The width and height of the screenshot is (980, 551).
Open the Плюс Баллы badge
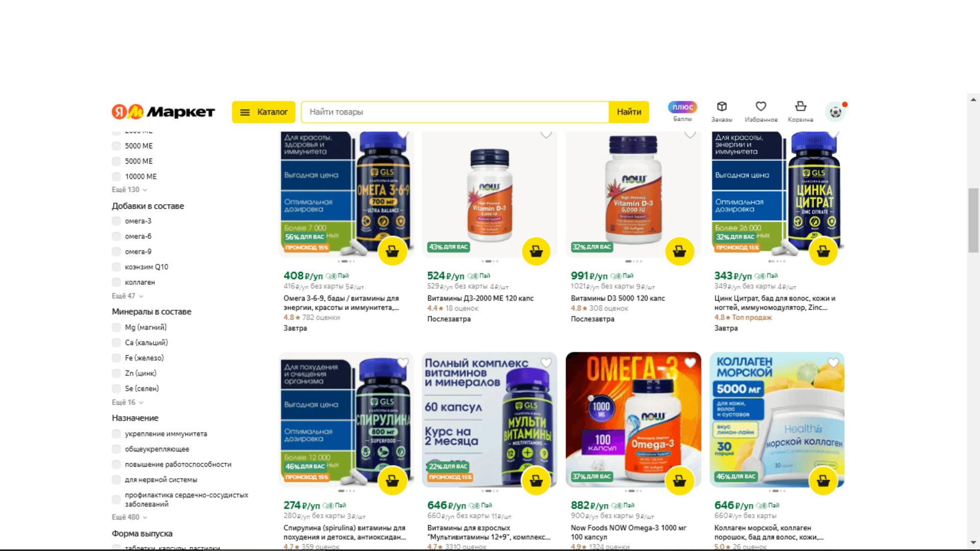tap(682, 111)
